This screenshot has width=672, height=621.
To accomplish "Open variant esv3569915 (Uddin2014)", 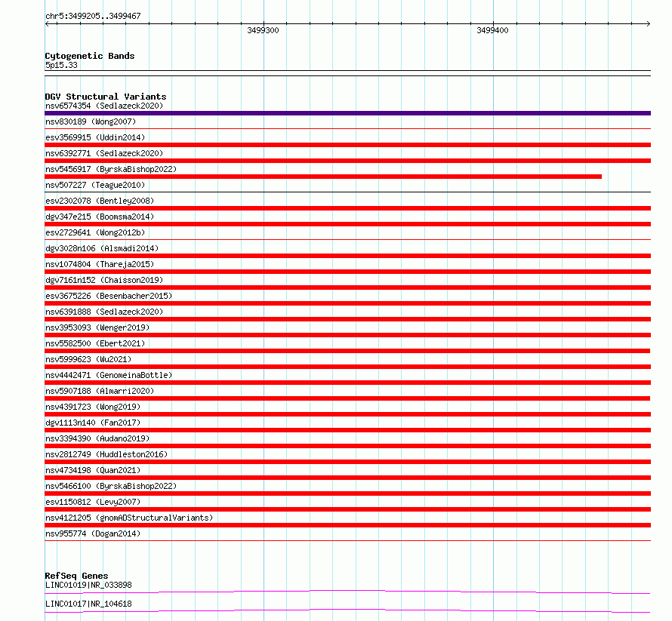I will 95,137.
